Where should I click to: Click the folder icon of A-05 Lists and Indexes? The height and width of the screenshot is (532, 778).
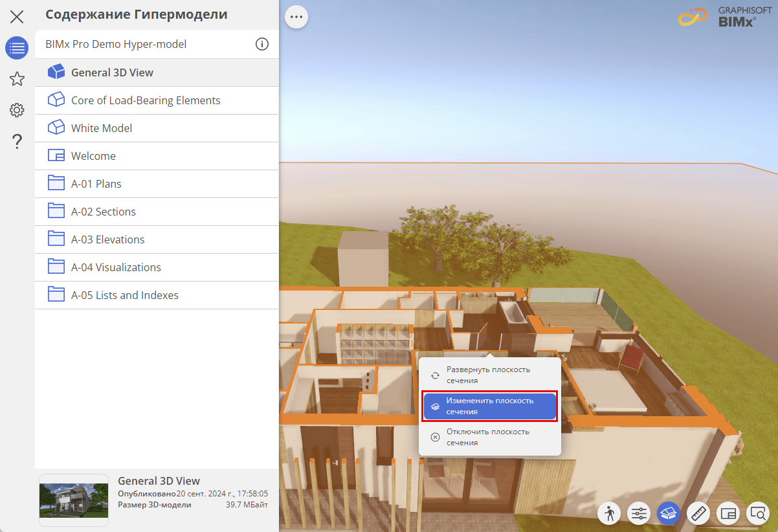[56, 294]
